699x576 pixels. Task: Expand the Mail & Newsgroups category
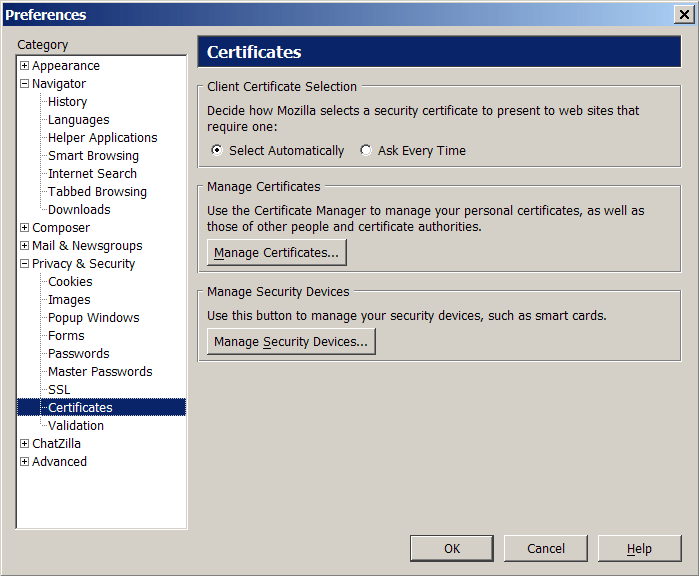pyautogui.click(x=25, y=246)
